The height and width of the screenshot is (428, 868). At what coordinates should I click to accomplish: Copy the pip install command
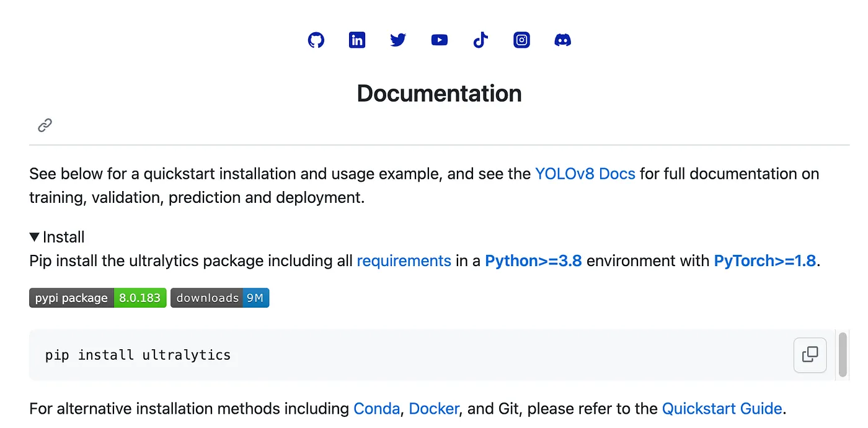810,355
